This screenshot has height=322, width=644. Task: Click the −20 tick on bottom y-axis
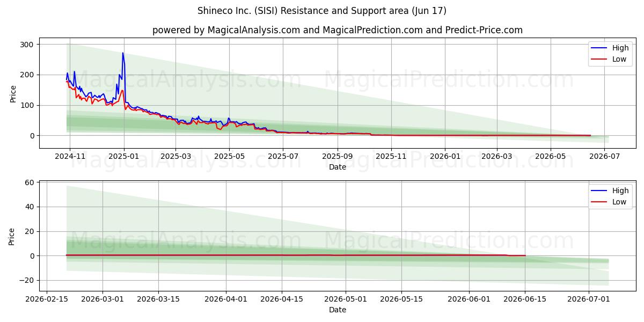click(27, 280)
